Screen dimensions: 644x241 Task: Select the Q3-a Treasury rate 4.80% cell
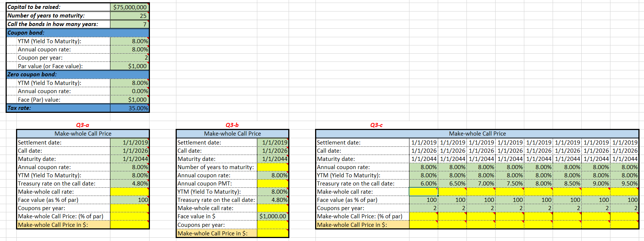(129, 183)
